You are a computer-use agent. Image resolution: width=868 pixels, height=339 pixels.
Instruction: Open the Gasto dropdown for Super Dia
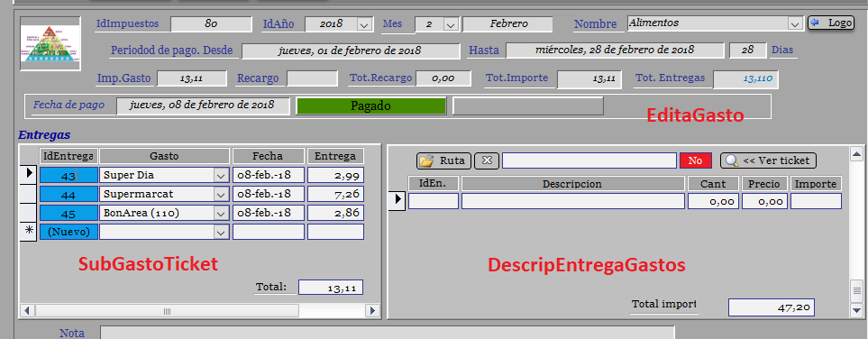point(222,176)
